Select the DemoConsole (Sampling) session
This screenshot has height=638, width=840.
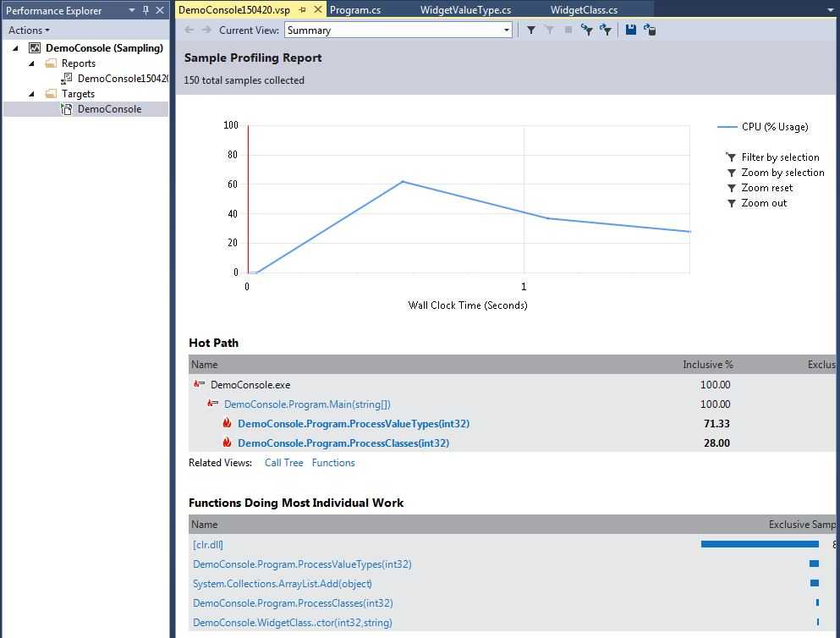[104, 48]
